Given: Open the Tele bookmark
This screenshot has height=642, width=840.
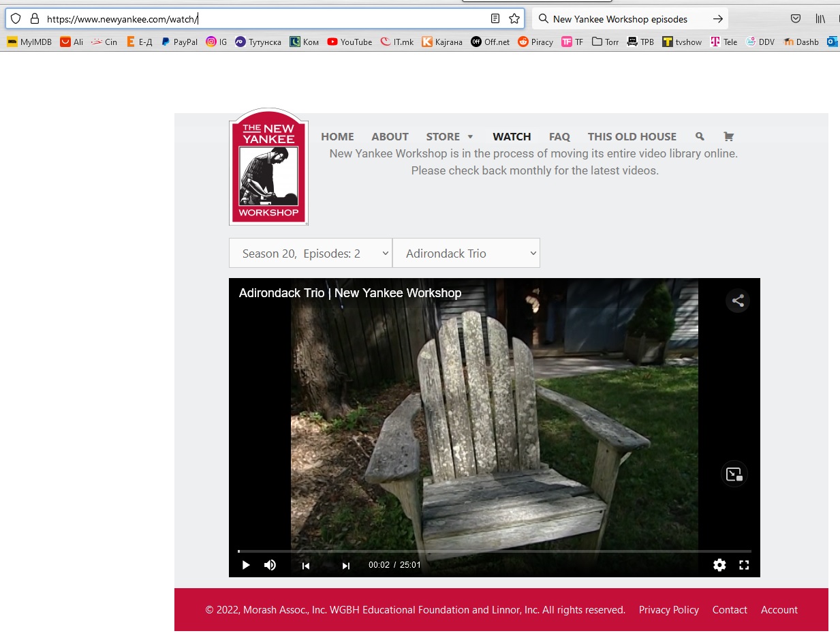Looking at the screenshot, I should tap(724, 42).
